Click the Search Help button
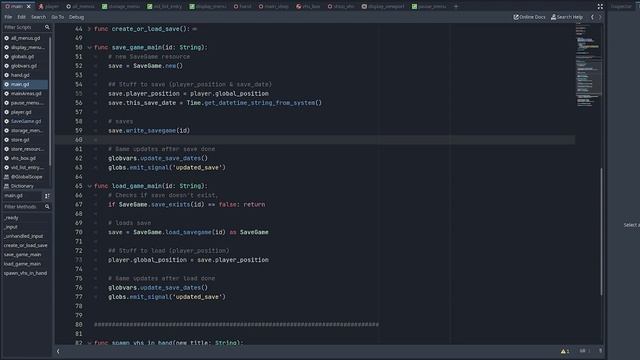 point(567,17)
